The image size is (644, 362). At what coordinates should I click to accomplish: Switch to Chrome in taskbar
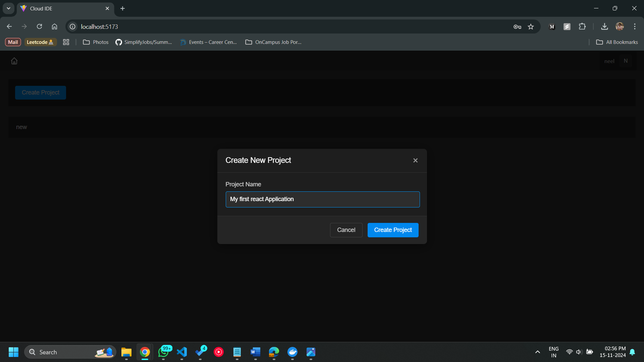[145, 352]
